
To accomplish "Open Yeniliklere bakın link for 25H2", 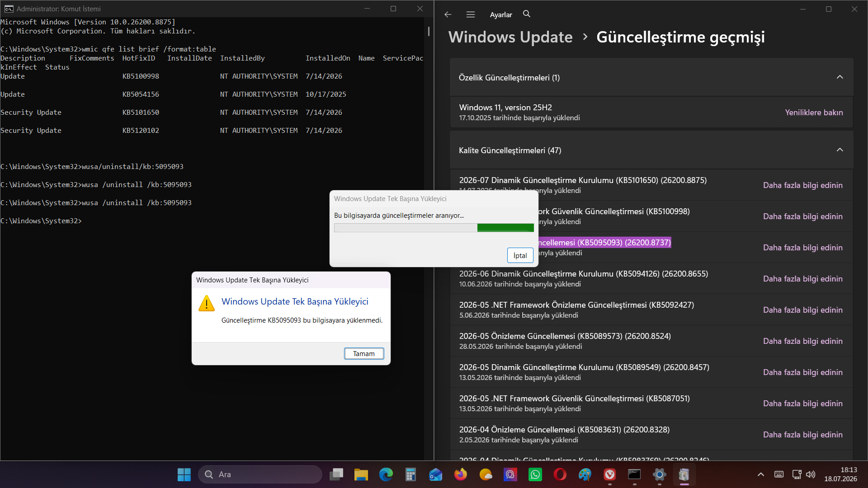I will 814,113.
